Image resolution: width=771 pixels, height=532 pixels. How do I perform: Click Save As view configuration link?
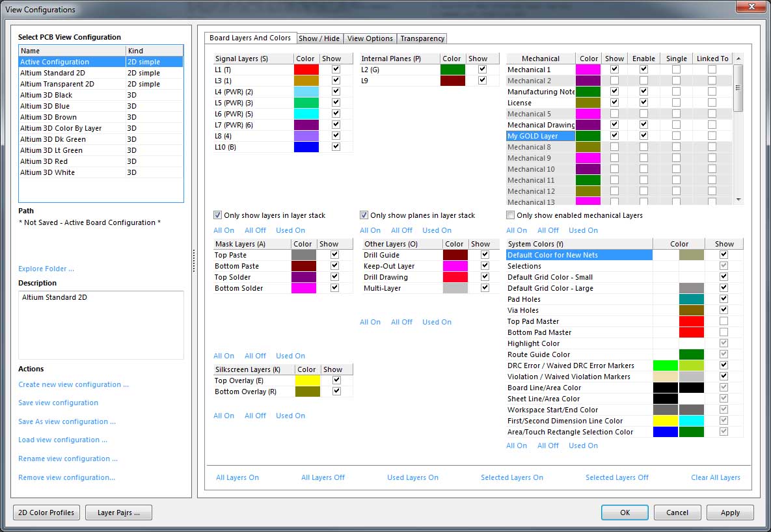[x=67, y=421]
